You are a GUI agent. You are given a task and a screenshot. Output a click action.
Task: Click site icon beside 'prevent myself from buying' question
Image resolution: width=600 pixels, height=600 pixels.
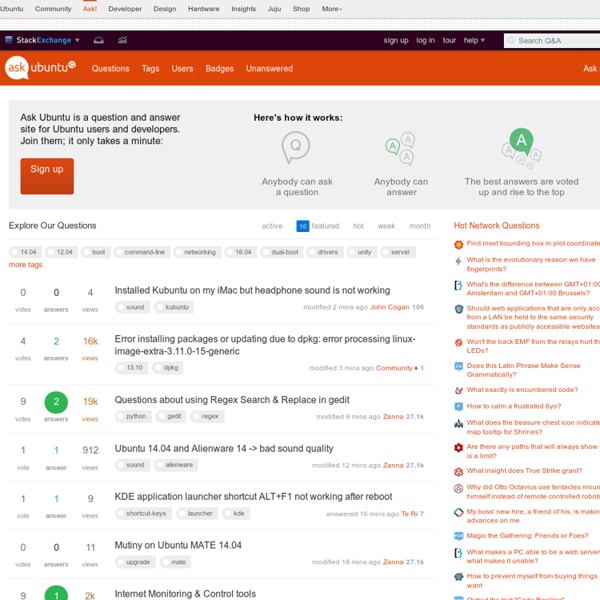[458, 577]
